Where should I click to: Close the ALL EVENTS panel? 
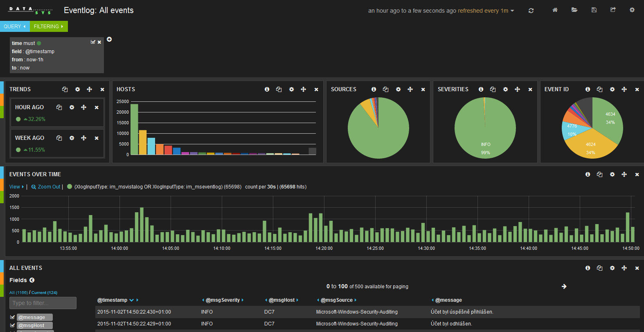point(637,268)
